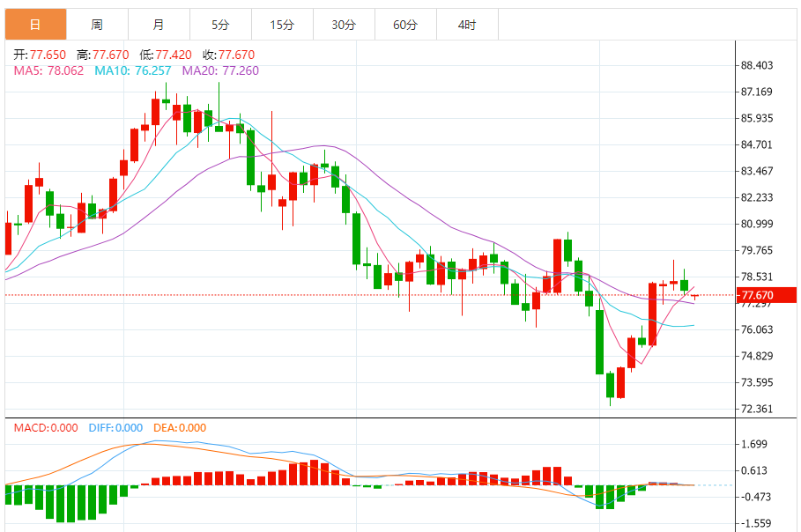Click the 收:77.670 close price value
This screenshot has width=801, height=532.
point(228,55)
